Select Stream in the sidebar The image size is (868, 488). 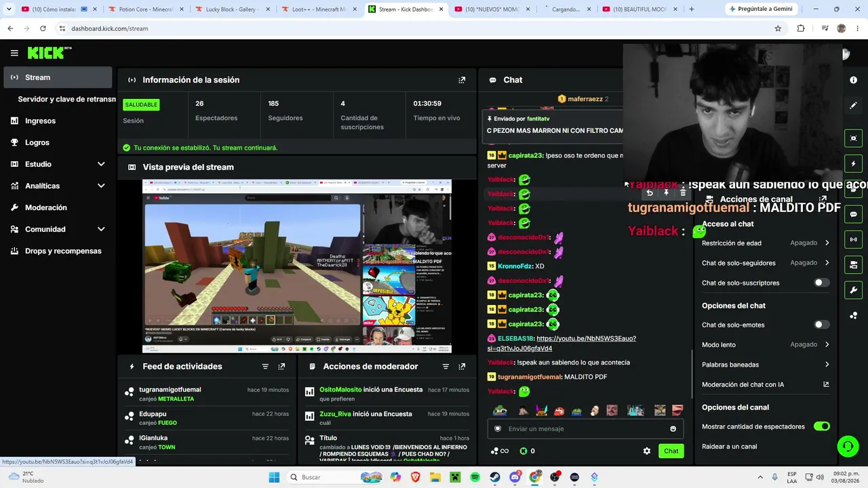pyautogui.click(x=58, y=77)
